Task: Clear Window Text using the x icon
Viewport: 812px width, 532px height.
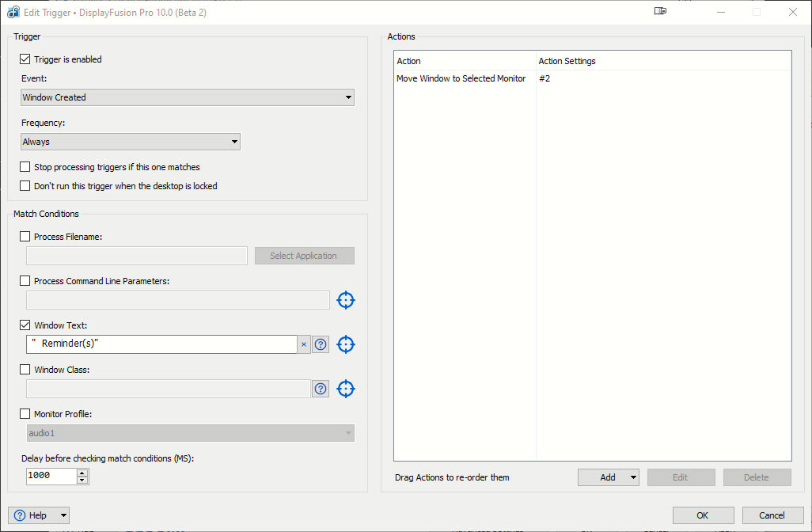Action: tap(304, 344)
